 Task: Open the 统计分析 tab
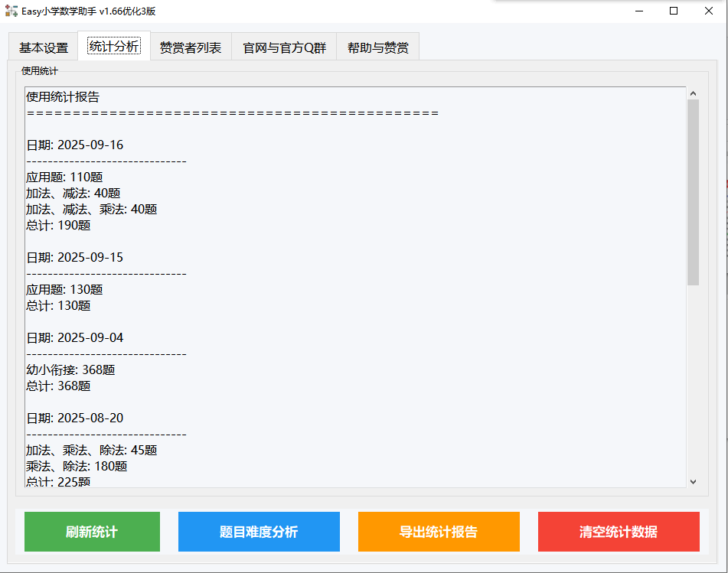(x=113, y=46)
